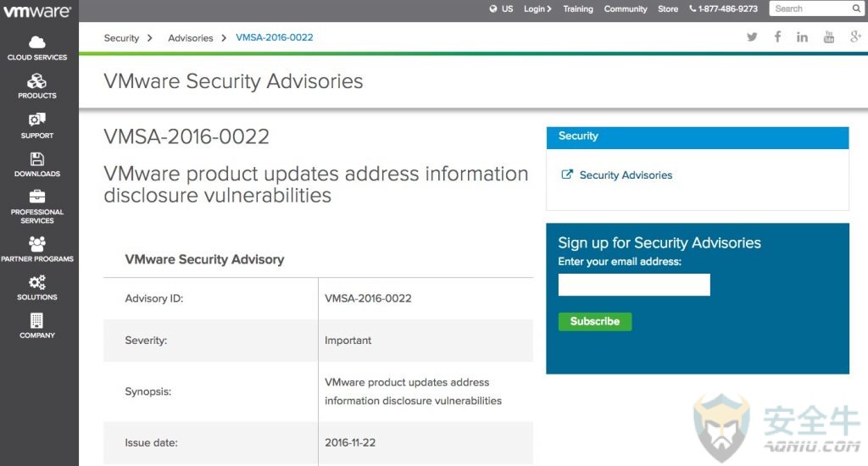Open Products sidebar icon
The width and height of the screenshot is (868, 466).
tap(37, 80)
